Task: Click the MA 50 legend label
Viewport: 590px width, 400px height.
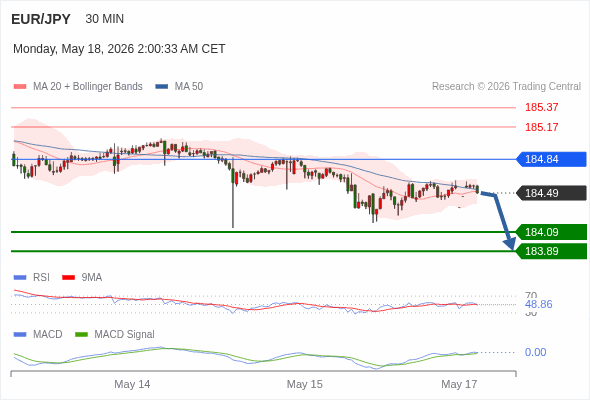Action: click(x=189, y=87)
